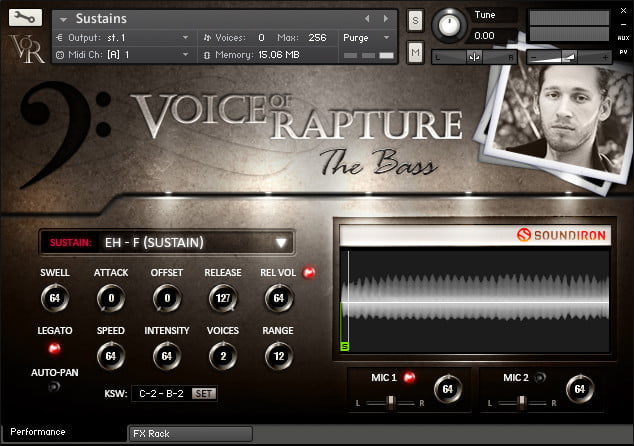Click the Rel Vol knob
The height and width of the screenshot is (446, 634).
tap(279, 298)
